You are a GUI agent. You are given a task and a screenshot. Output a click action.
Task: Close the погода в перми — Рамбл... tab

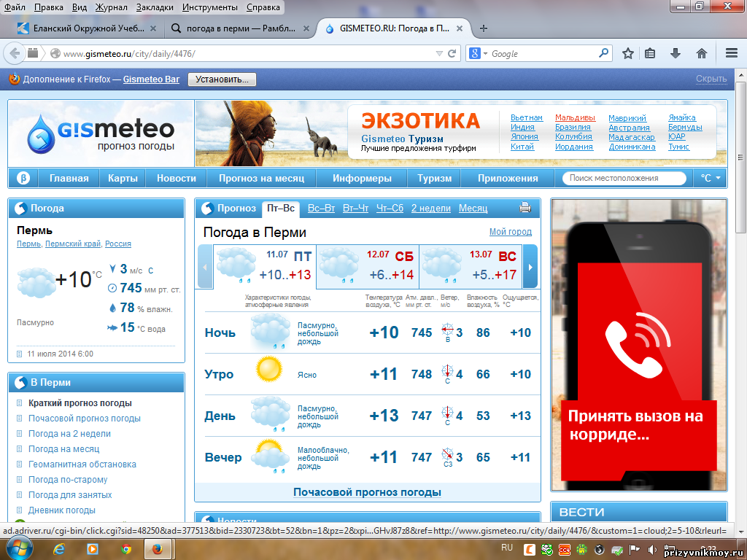click(306, 28)
